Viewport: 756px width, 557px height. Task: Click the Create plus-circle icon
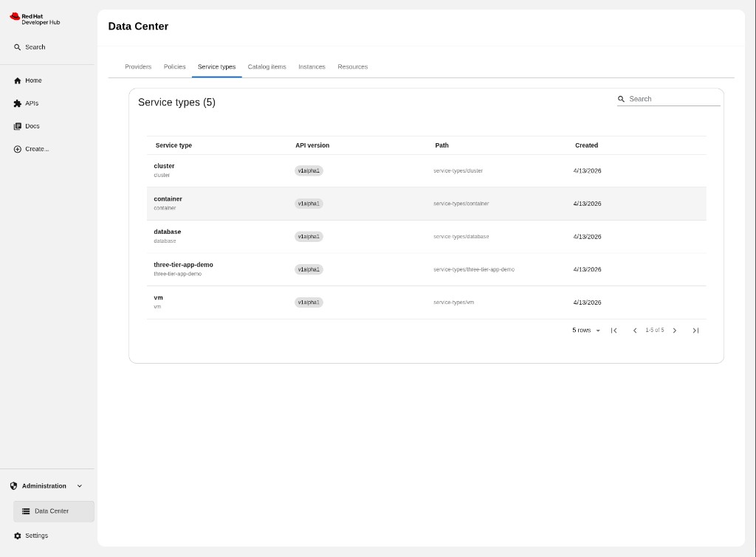(18, 149)
